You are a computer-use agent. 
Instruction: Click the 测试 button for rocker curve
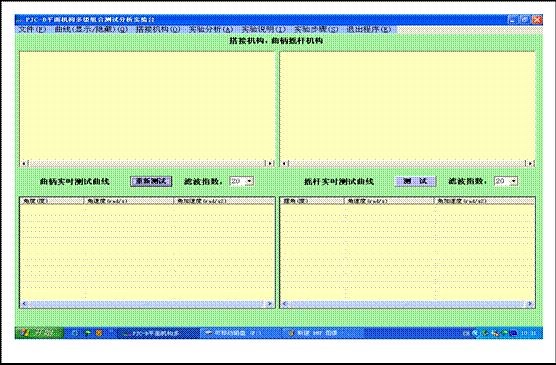coord(415,181)
